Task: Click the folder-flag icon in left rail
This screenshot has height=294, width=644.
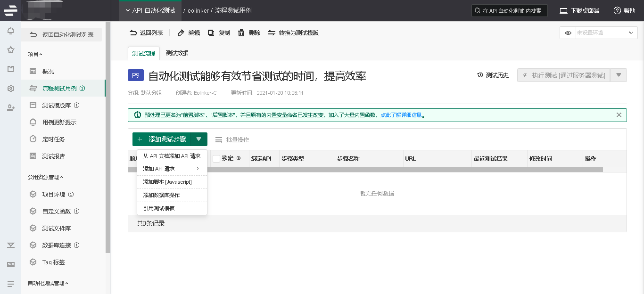Action: [11, 69]
